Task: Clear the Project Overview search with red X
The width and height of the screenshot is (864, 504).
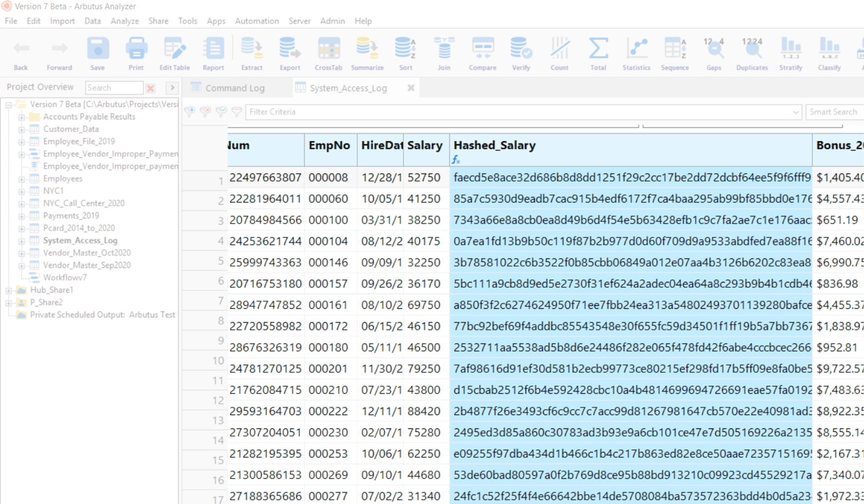Action: pos(150,88)
